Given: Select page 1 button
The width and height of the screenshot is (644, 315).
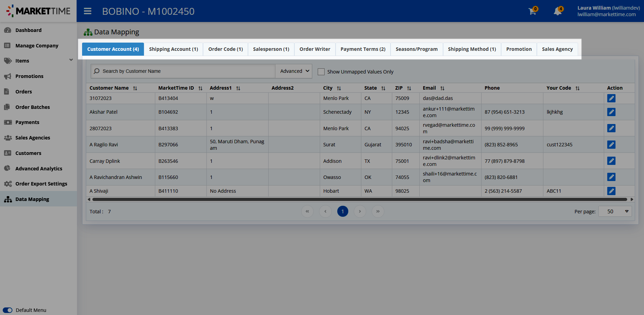Looking at the screenshot, I should click(x=343, y=211).
